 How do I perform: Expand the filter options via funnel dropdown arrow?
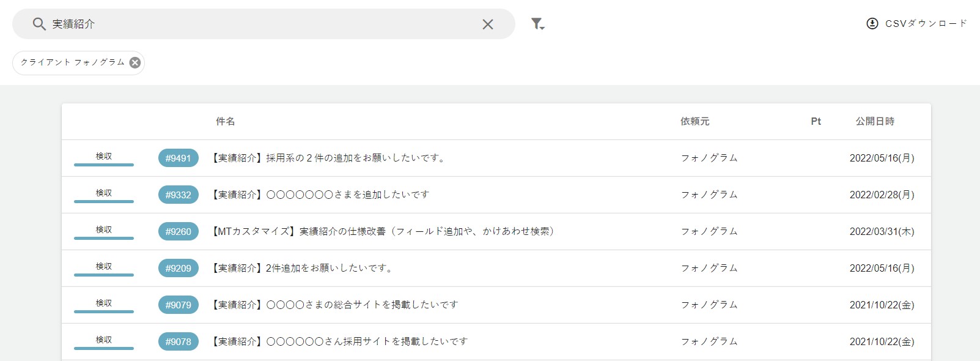tap(542, 27)
